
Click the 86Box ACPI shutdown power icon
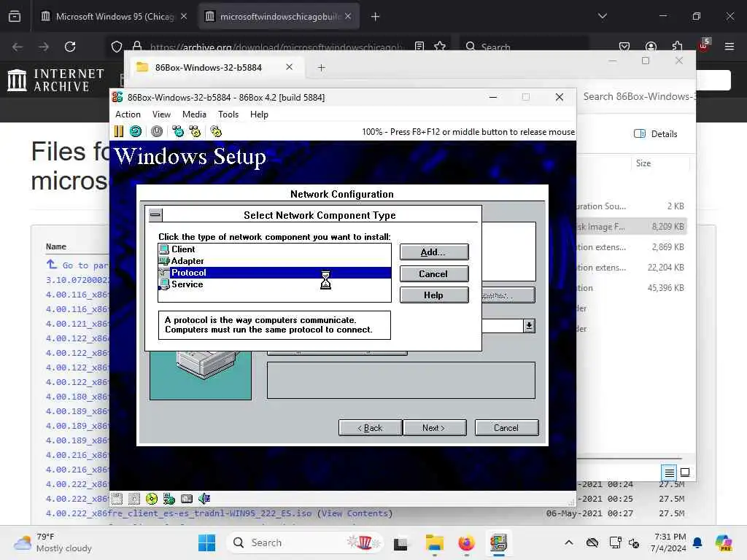157,131
